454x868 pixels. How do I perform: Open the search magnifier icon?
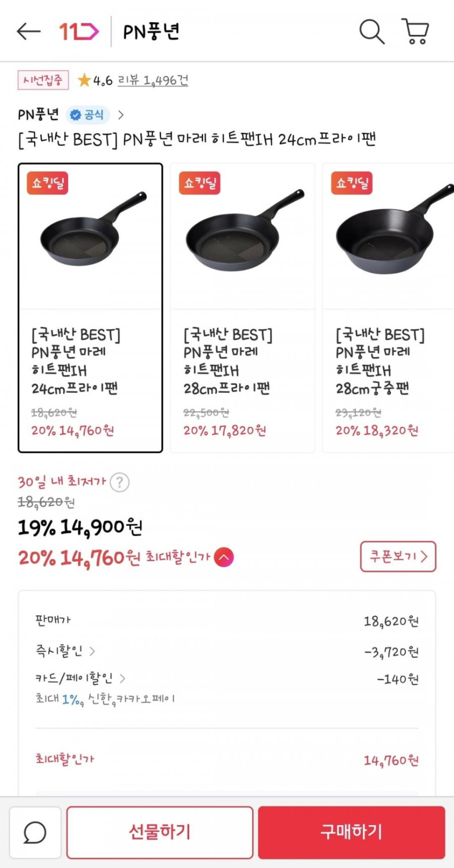[x=372, y=32]
